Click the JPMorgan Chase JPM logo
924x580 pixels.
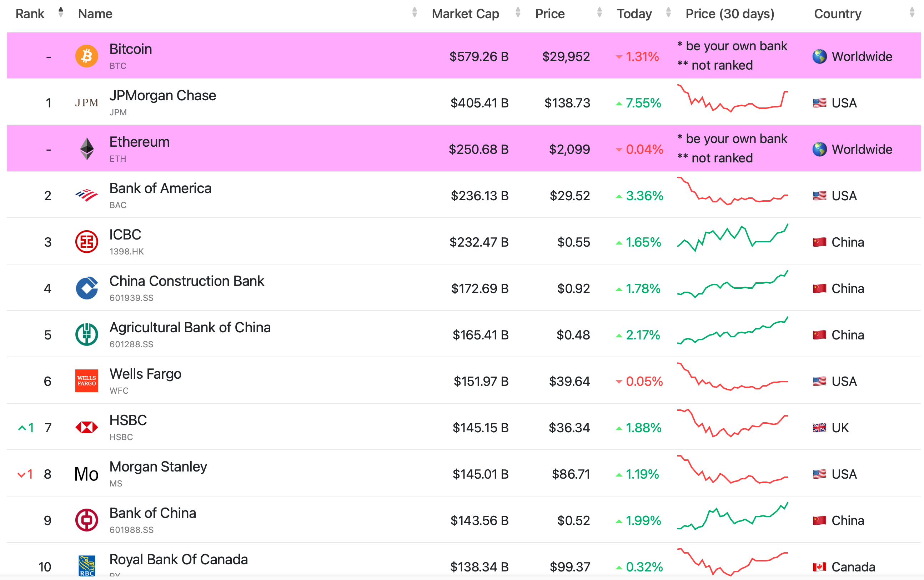(x=86, y=102)
